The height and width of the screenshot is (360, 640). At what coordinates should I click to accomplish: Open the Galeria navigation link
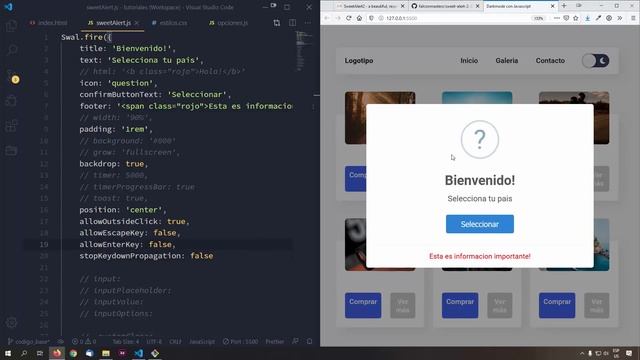point(507,60)
